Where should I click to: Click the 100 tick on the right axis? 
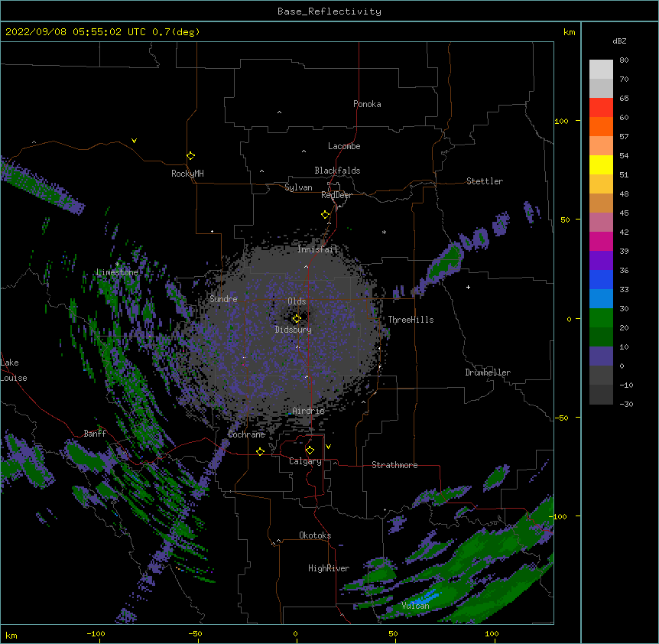[561, 122]
